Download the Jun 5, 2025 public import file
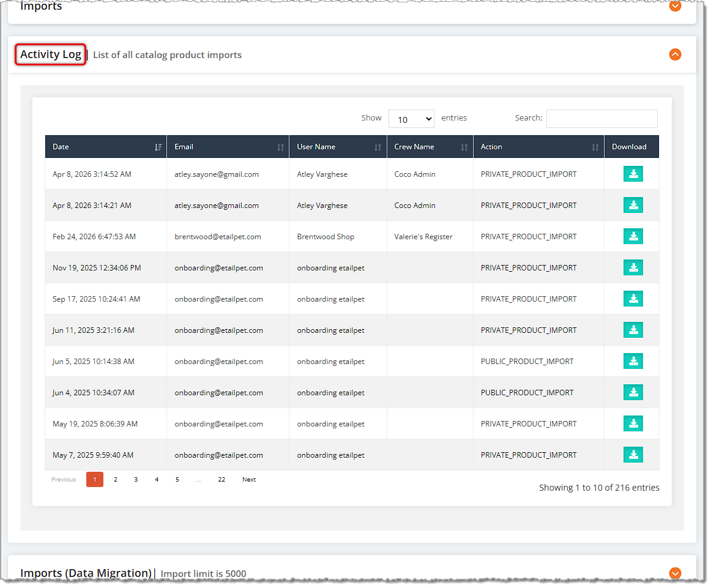The width and height of the screenshot is (711, 588). coord(633,362)
